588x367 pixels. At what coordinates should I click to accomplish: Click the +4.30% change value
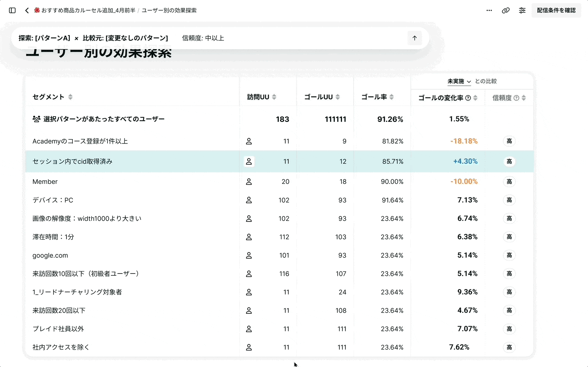point(465,162)
